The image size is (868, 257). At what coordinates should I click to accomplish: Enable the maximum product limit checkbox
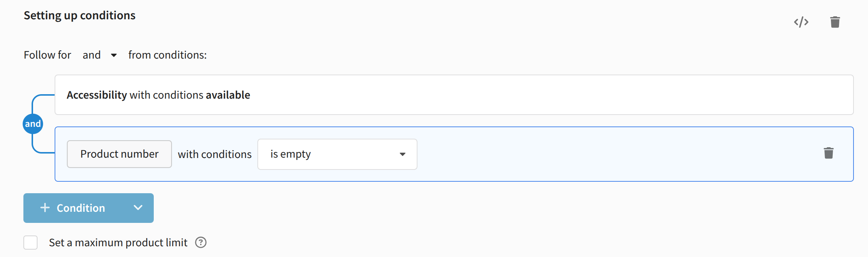point(30,243)
